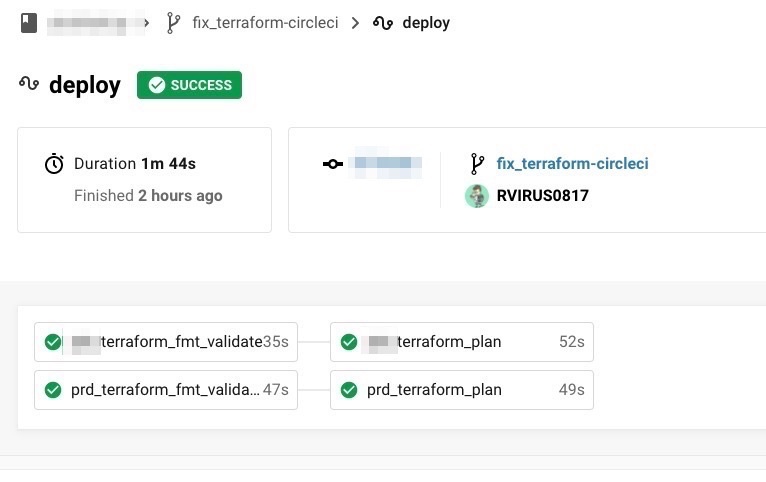Screen dimensions: 766x482
Task: Click the green SUCCESS status badge
Action: [189, 85]
